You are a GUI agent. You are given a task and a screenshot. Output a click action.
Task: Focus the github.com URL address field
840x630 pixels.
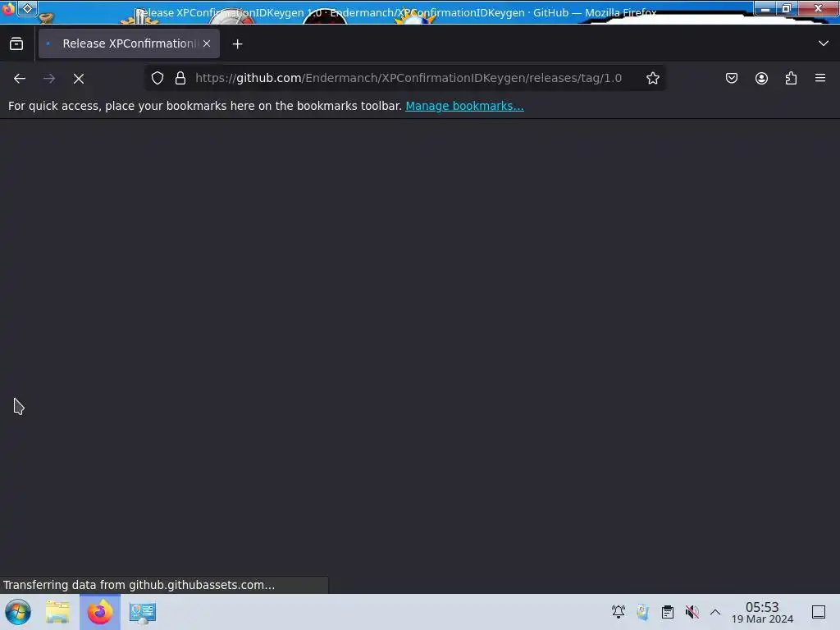click(x=409, y=78)
